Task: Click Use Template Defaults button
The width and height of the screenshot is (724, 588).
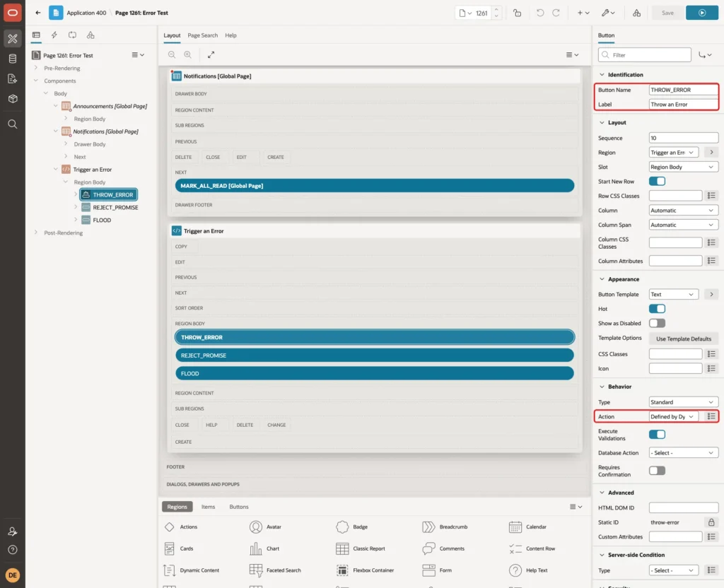Action: tap(684, 339)
